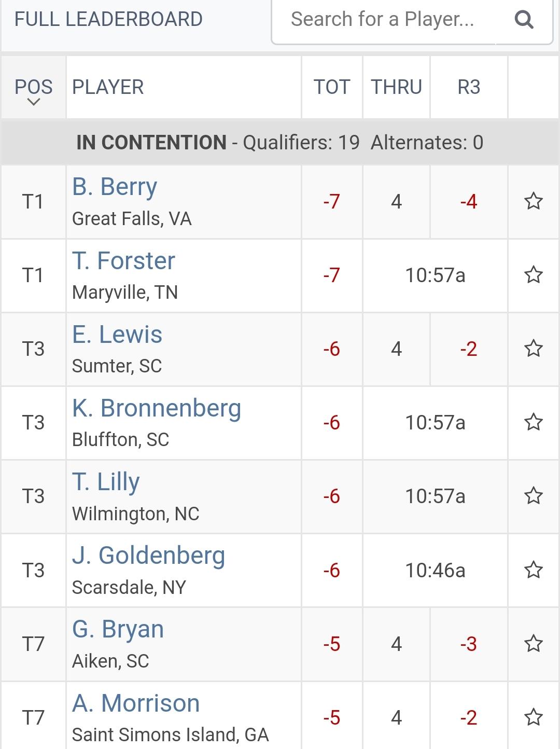Star T. Forster as favorite
Screen dimensions: 560x749
[534, 275]
